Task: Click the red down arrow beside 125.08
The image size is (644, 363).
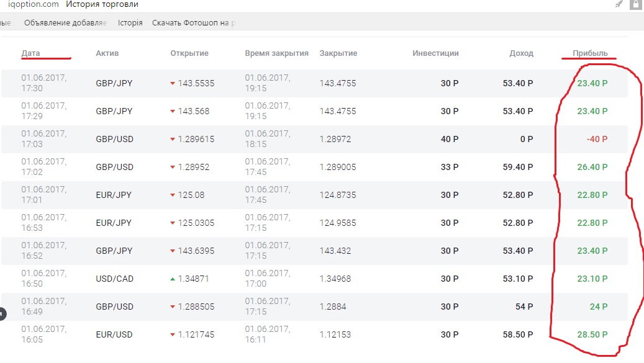Action: [x=173, y=195]
